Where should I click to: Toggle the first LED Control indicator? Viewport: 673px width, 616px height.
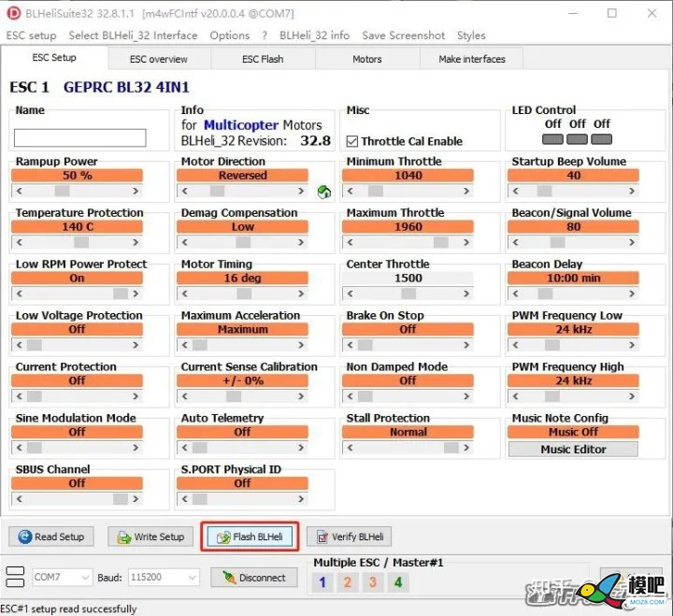552,139
